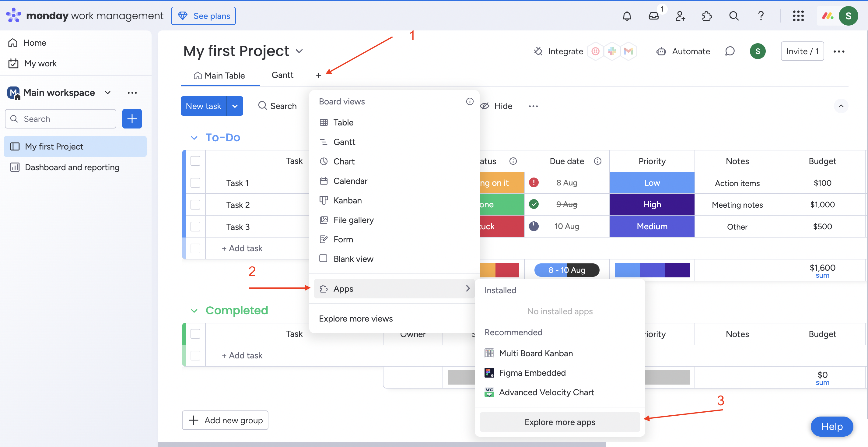Check the Task 1 checkbox
This screenshot has height=447, width=868.
[195, 182]
